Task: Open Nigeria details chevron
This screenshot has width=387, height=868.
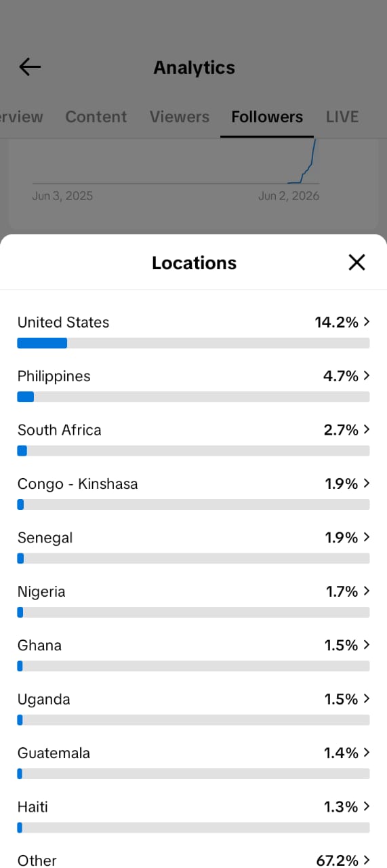Action: [x=367, y=591]
